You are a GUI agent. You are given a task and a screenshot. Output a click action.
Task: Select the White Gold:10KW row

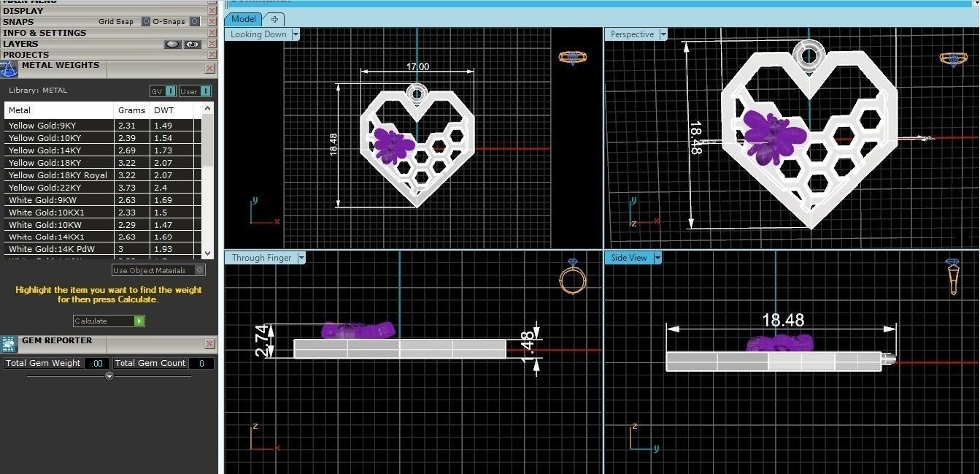click(x=103, y=225)
